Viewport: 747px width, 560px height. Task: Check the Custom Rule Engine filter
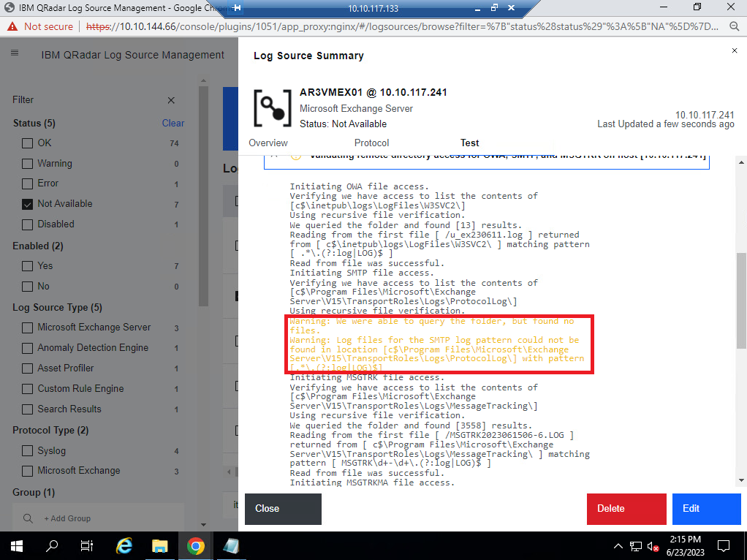(x=28, y=389)
